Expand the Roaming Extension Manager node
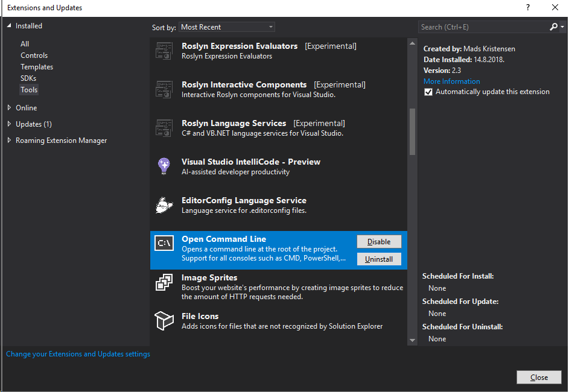569x392 pixels. coord(9,141)
